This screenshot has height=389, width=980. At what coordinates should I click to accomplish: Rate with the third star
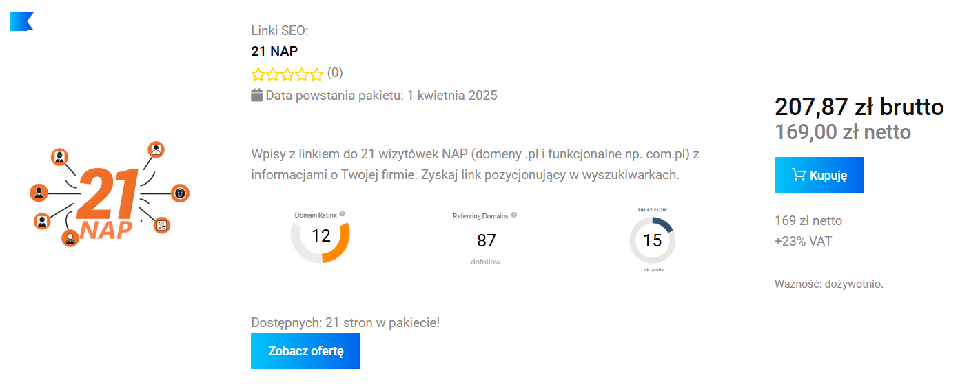click(x=287, y=74)
